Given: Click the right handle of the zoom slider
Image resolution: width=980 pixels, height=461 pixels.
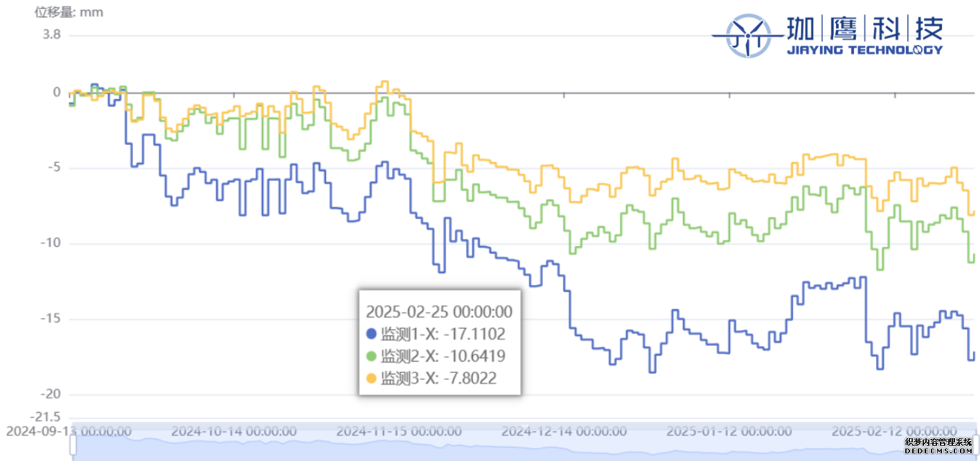Looking at the screenshot, I should [x=974, y=448].
